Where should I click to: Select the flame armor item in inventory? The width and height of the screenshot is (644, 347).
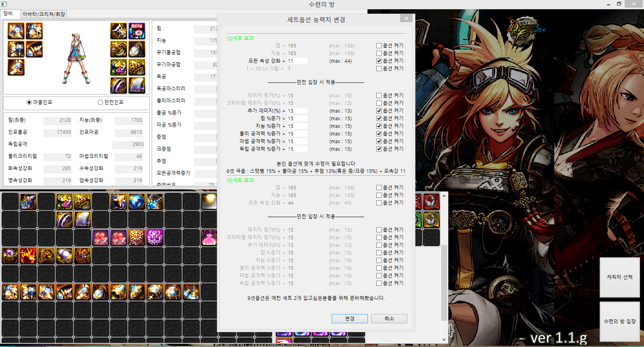(x=28, y=256)
